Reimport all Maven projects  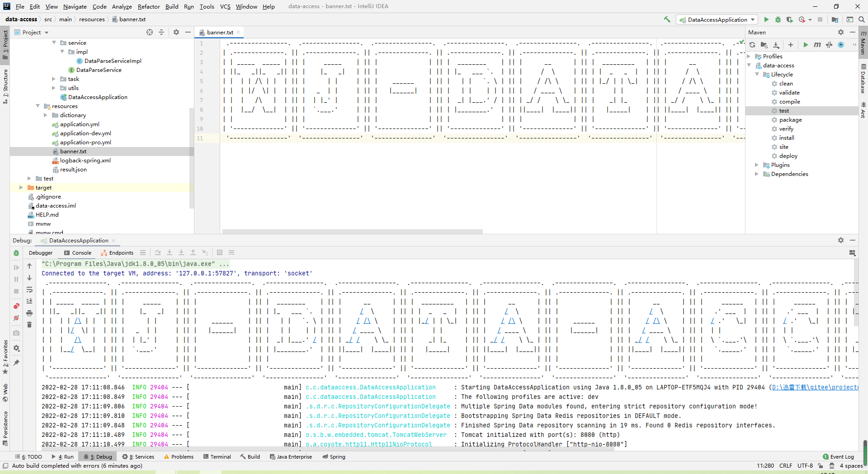tap(752, 45)
